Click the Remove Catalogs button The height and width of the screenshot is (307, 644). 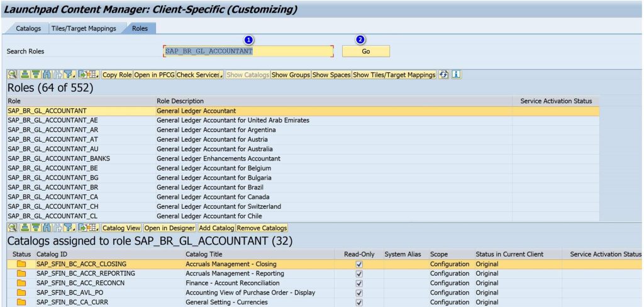(x=262, y=228)
